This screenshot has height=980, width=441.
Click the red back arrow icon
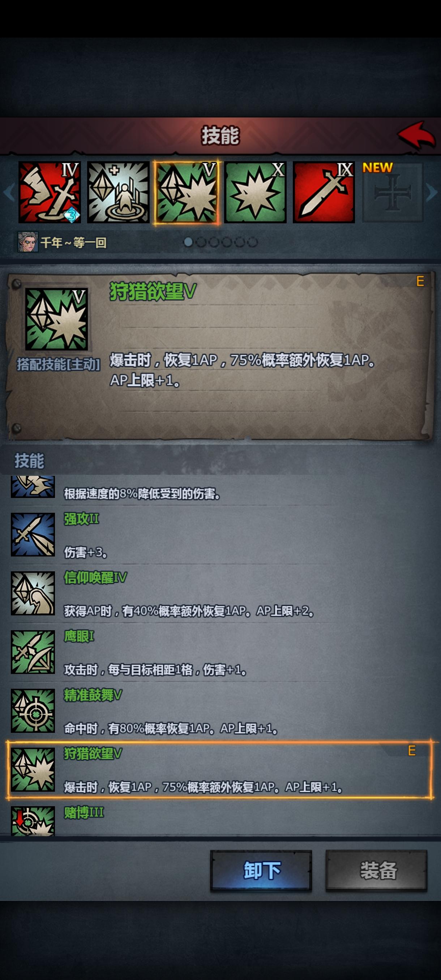click(x=417, y=135)
